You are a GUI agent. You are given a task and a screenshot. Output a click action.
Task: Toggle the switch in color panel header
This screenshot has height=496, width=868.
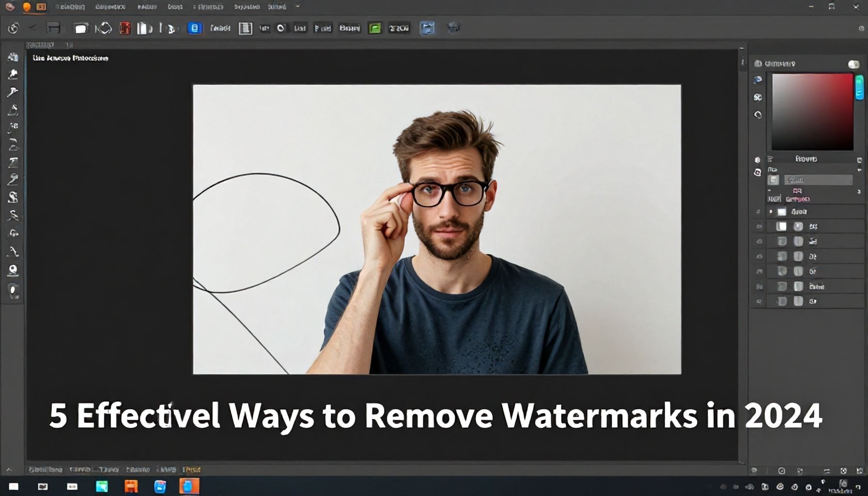(853, 64)
